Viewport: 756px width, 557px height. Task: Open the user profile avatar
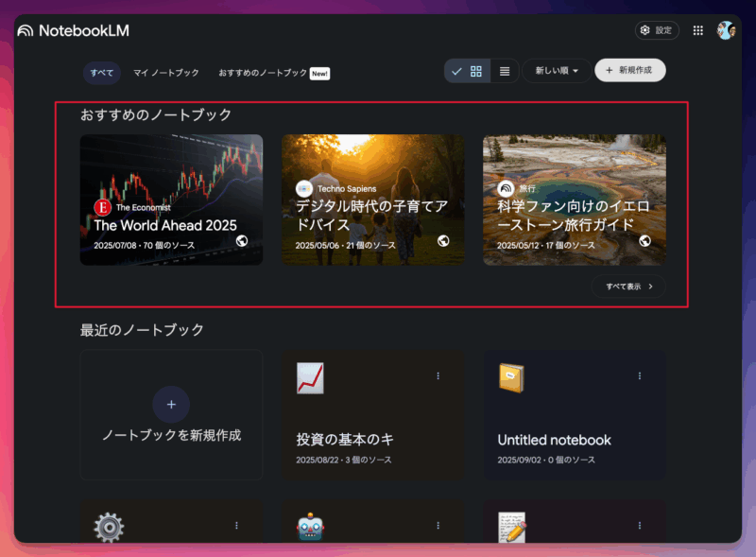click(x=726, y=30)
